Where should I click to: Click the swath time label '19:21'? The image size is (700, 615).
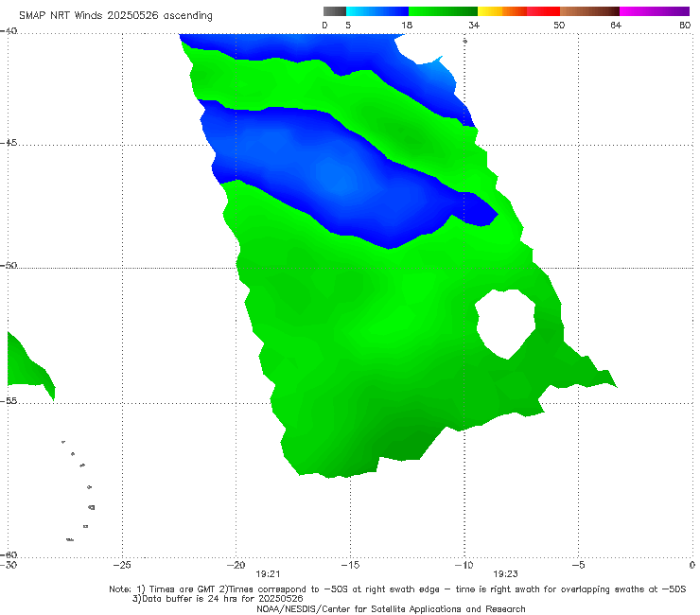268,574
